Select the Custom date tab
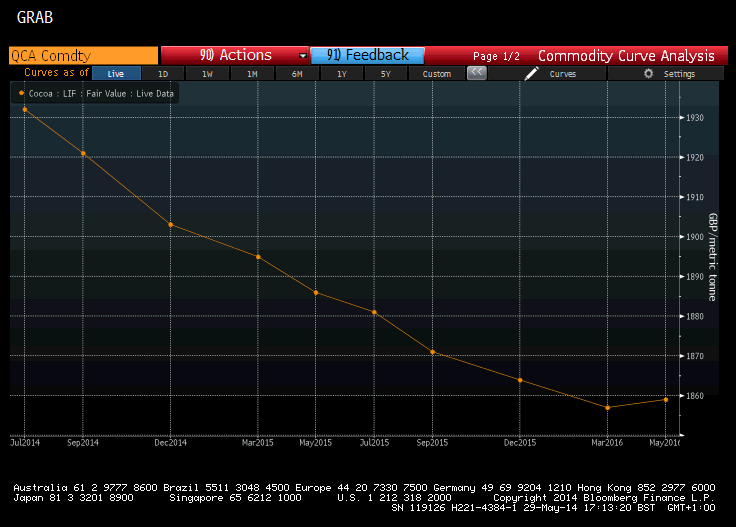 (x=437, y=74)
